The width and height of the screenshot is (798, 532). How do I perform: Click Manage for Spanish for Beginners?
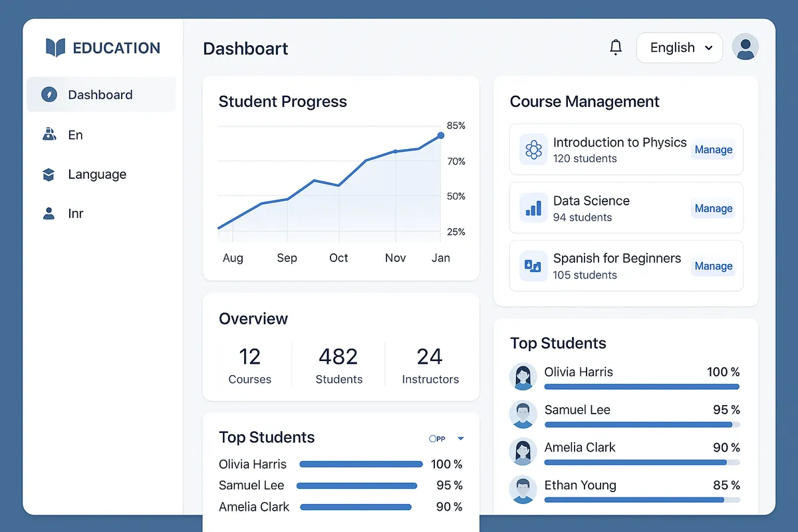[713, 265]
